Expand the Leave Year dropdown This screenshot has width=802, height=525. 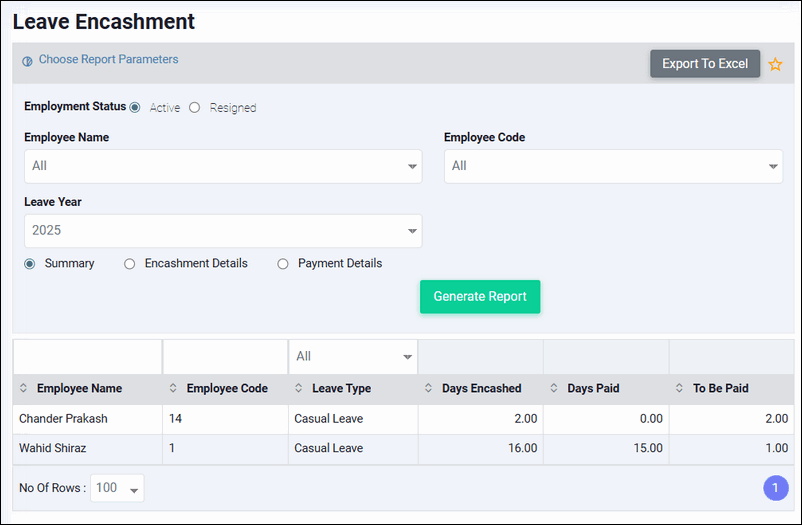pos(223,231)
